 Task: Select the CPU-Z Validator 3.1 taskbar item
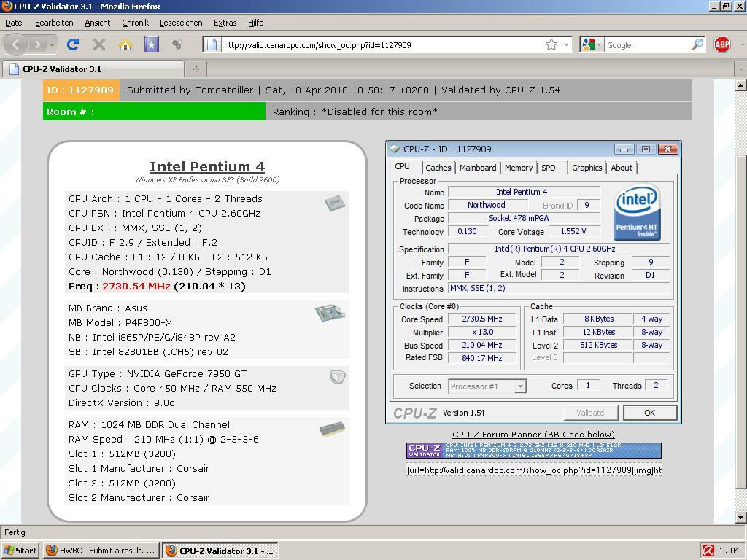(220, 551)
